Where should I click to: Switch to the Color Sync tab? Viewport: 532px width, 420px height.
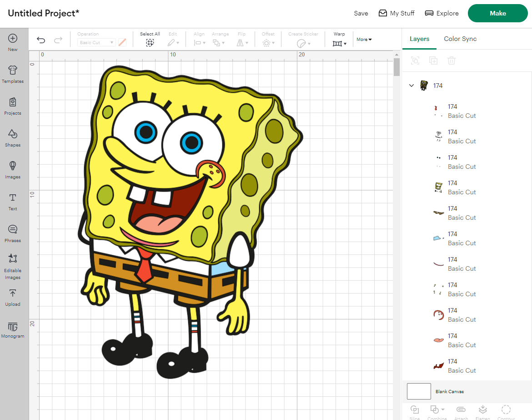tap(460, 39)
